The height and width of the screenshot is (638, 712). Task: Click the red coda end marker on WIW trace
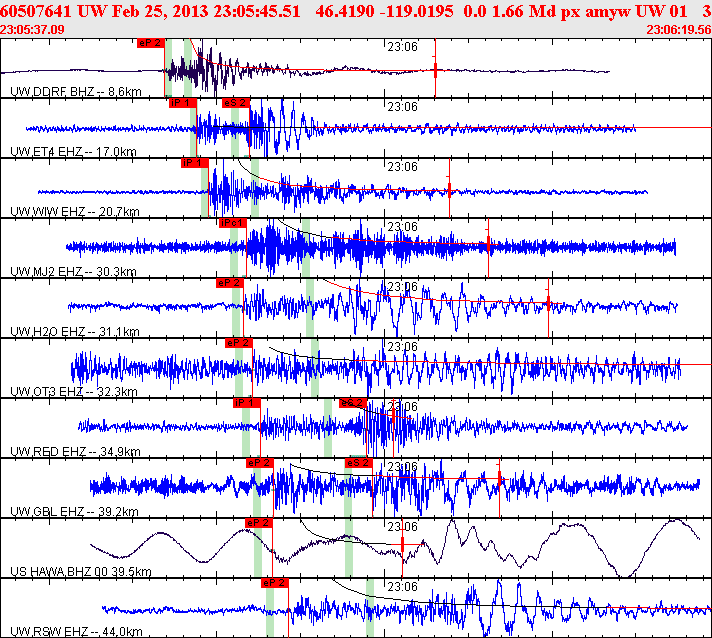click(449, 190)
